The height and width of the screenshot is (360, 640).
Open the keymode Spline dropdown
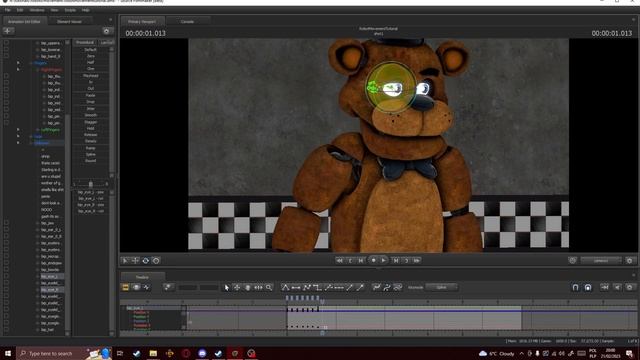click(x=442, y=287)
